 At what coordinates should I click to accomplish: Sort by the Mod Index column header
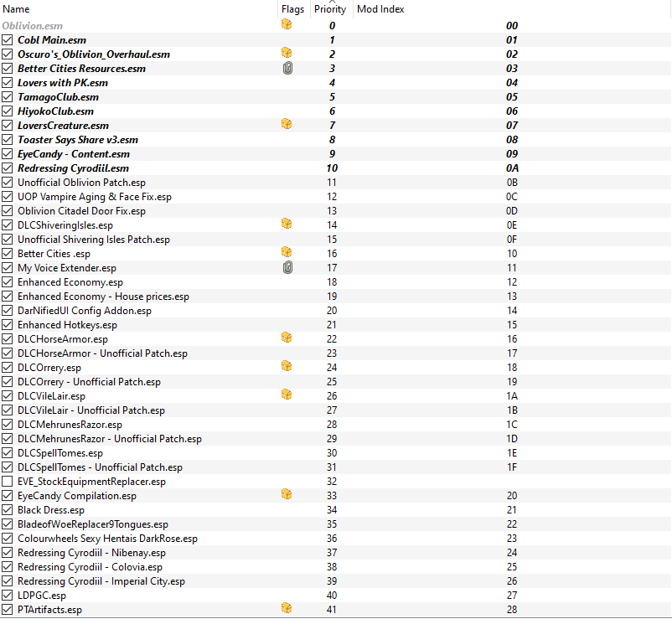point(512,9)
